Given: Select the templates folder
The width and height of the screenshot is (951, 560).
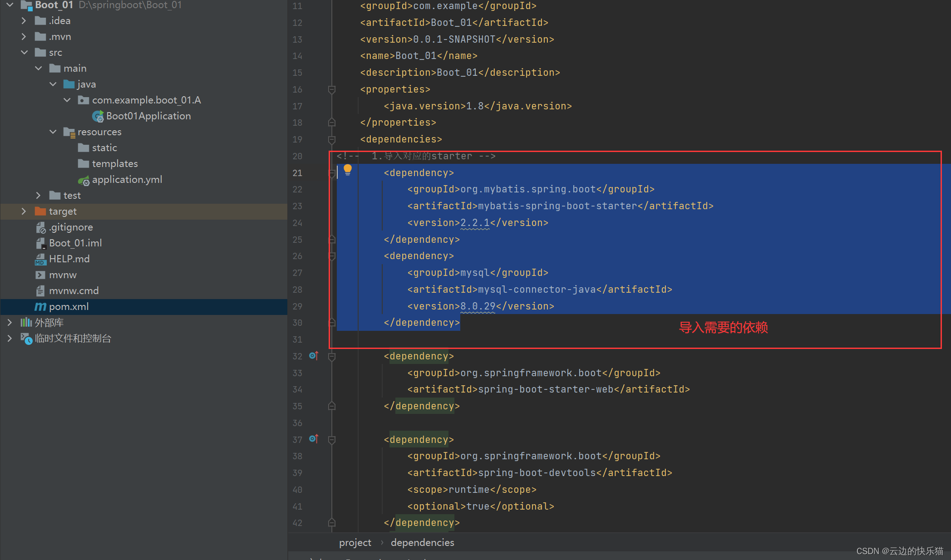Looking at the screenshot, I should 114,164.
